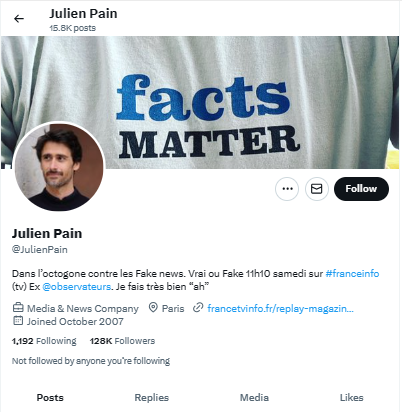Follow Julien Pain's account
This screenshot has width=402, height=412.
point(361,189)
